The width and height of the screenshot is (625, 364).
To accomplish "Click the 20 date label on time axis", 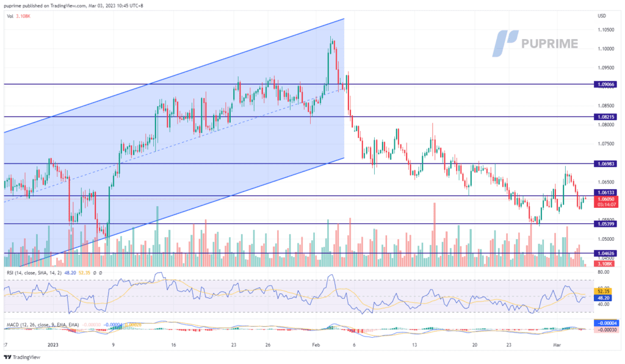I will 475,345.
